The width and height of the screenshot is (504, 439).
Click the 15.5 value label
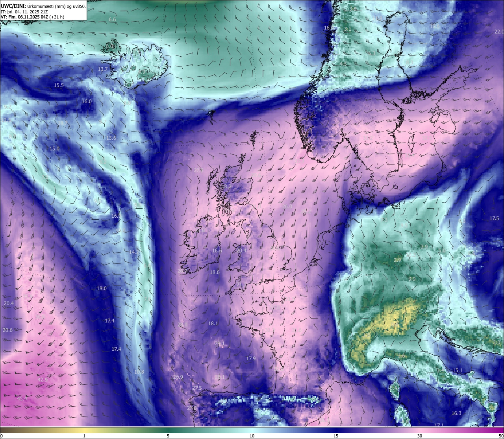click(59, 85)
